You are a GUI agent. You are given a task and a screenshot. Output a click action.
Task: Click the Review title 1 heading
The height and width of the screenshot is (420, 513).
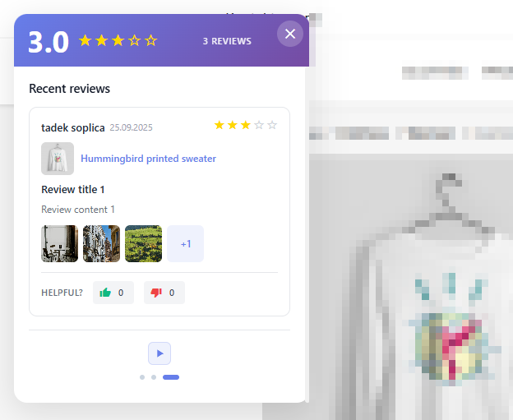tap(73, 190)
